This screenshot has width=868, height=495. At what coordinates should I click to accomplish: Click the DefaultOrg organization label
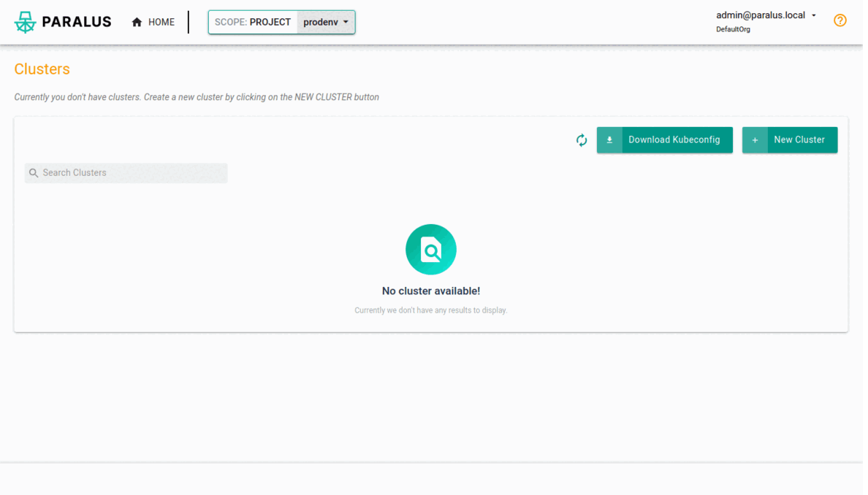[733, 29]
